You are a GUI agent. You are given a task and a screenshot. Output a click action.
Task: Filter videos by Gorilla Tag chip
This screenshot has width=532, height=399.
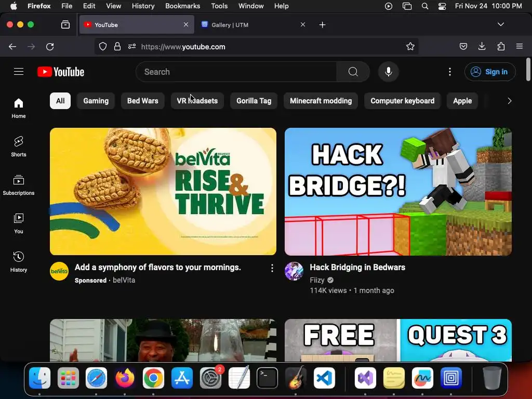point(254,101)
